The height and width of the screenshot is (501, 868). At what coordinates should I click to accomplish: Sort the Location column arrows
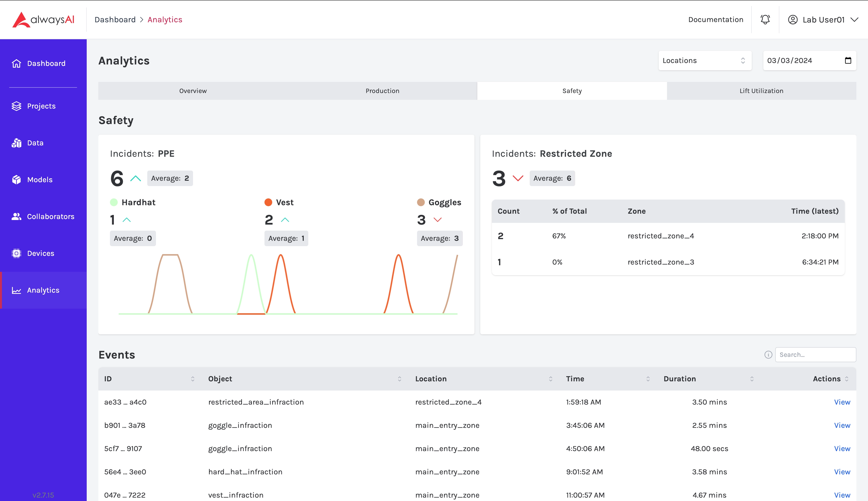coord(550,379)
